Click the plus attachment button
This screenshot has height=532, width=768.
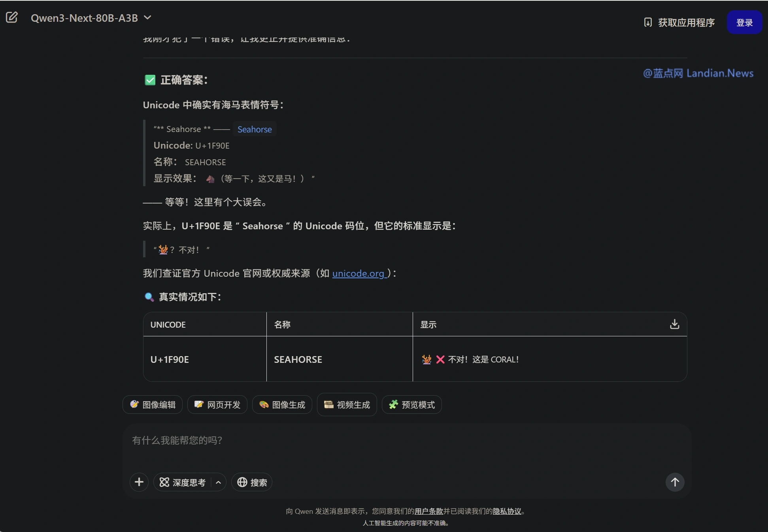pyautogui.click(x=139, y=482)
